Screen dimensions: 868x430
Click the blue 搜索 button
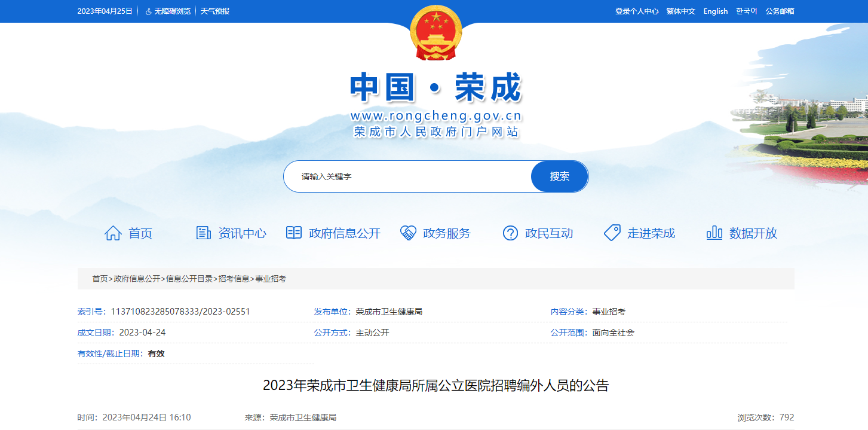click(560, 176)
